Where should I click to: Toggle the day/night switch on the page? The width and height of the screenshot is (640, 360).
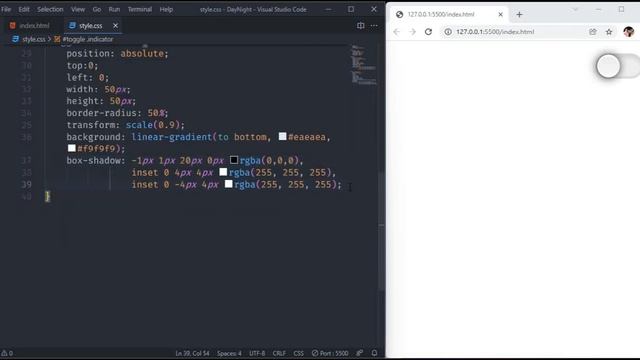pyautogui.click(x=618, y=66)
